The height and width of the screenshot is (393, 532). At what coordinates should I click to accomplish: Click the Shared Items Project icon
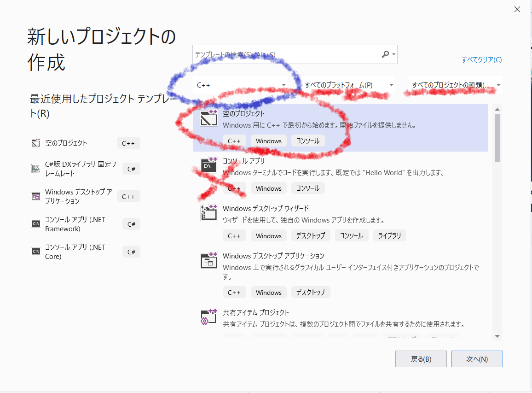tap(208, 317)
